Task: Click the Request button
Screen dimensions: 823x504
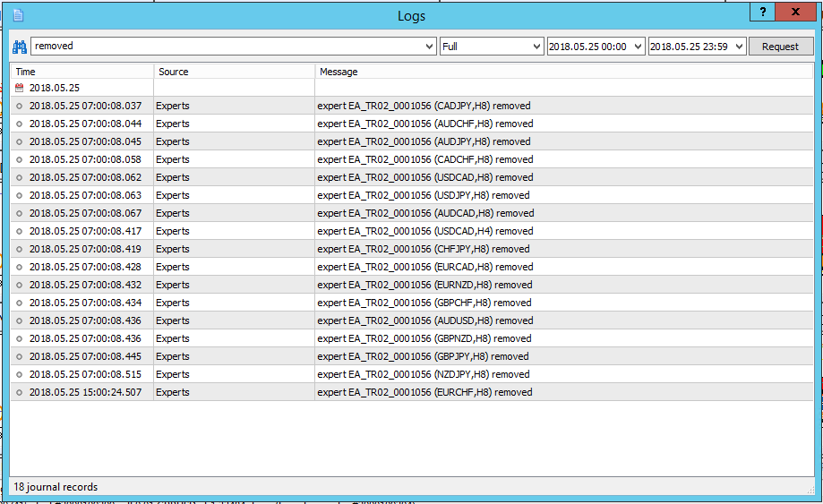Action: 781,47
